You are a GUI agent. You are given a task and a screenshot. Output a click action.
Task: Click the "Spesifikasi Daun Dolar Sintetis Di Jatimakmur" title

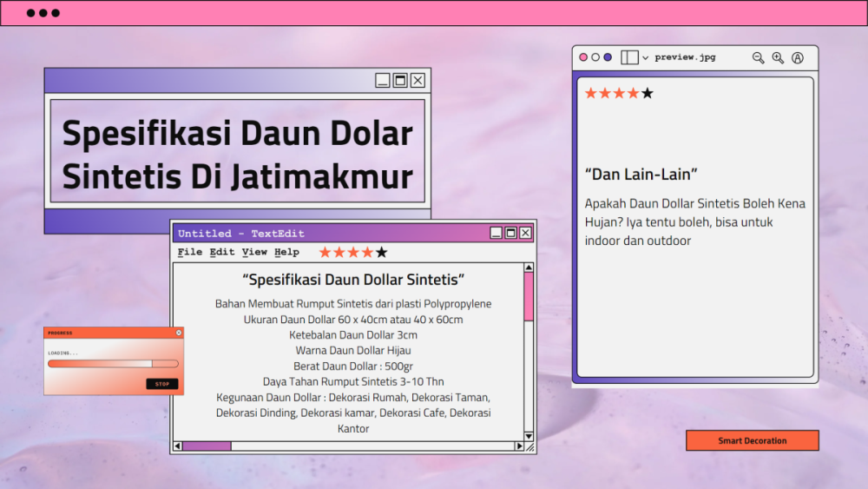(x=238, y=155)
